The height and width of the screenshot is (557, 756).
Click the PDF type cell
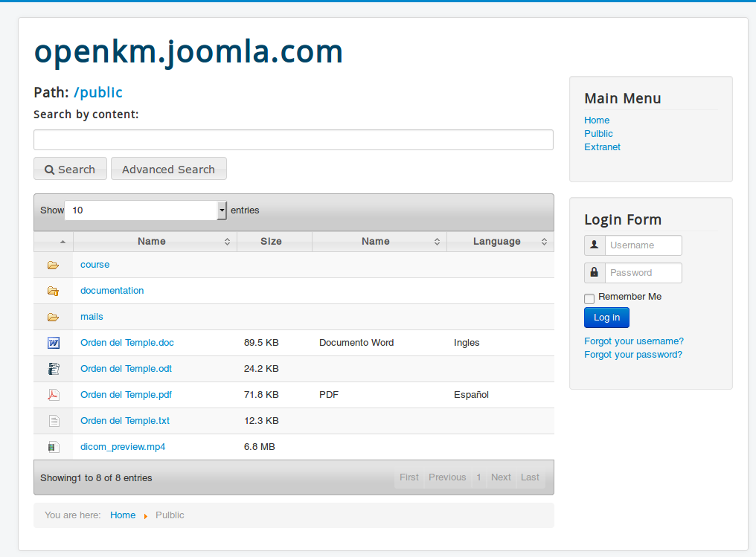329,395
